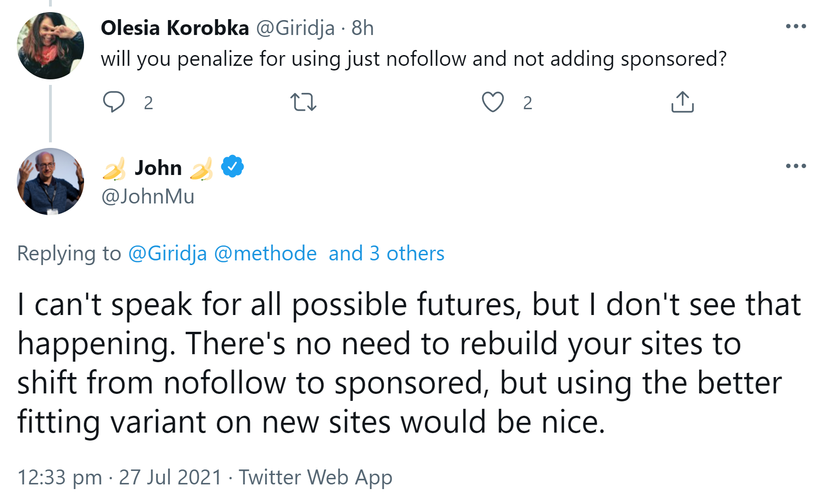Image resolution: width=822 pixels, height=504 pixels.
Task: Toggle a retweet of Olesia's question
Action: pyautogui.click(x=304, y=103)
